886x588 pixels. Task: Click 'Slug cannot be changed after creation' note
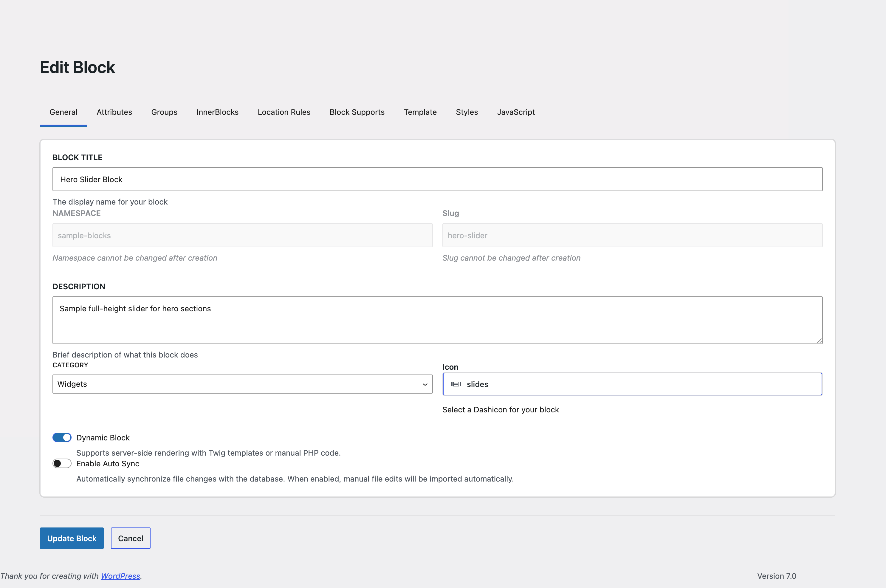pyautogui.click(x=512, y=258)
